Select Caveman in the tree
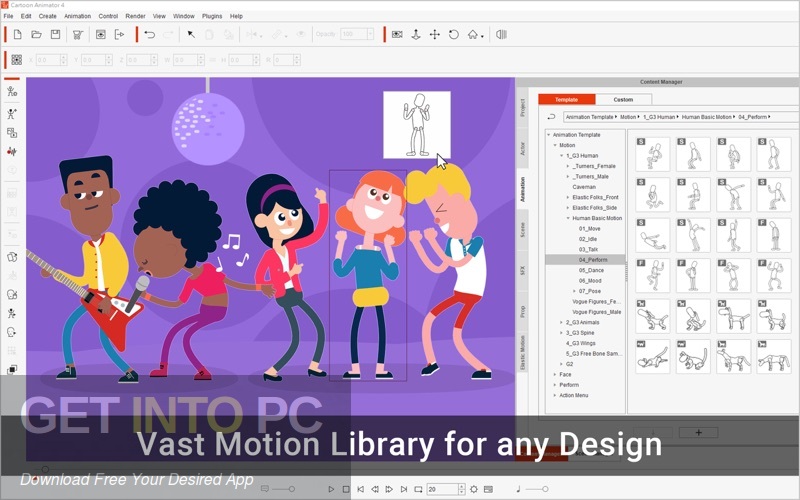Screen dimensions: 800x500 pyautogui.click(x=584, y=187)
